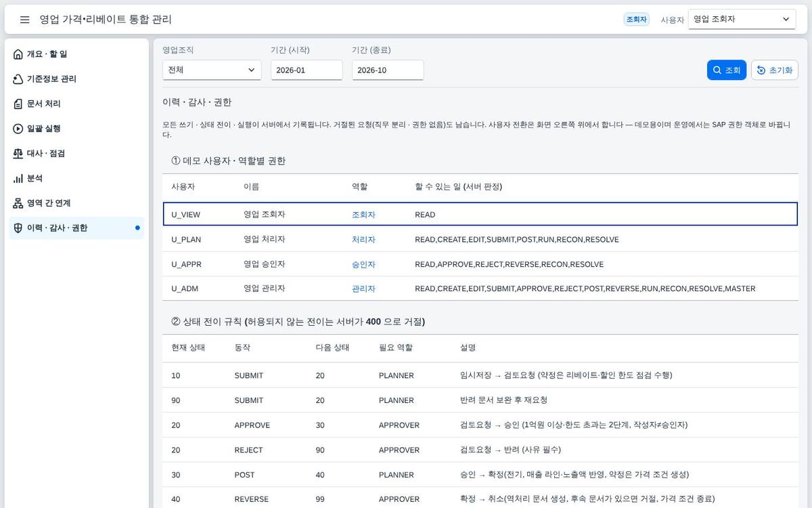Click the scales icon for 대사 · 점검

click(x=18, y=154)
